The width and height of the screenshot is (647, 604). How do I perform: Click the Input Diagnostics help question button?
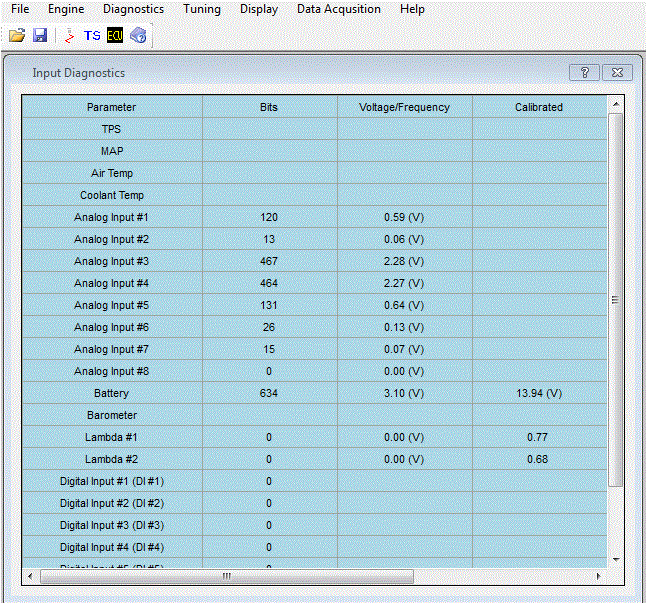point(584,73)
